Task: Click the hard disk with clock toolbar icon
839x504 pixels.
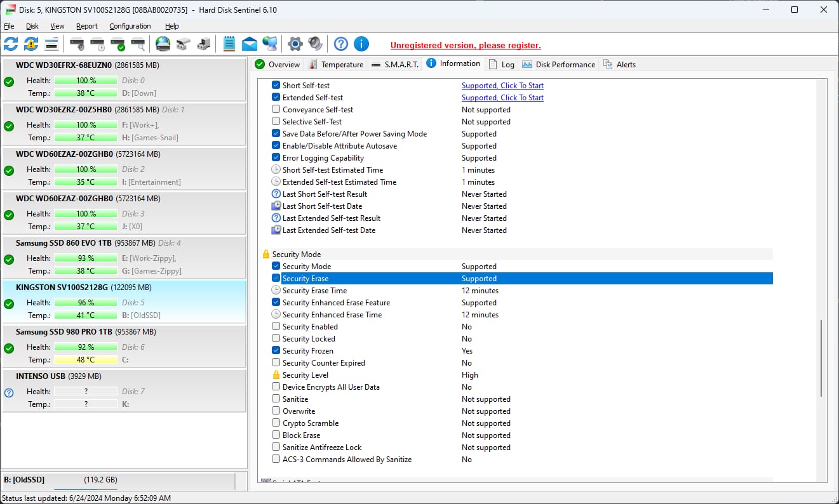Action: [97, 44]
